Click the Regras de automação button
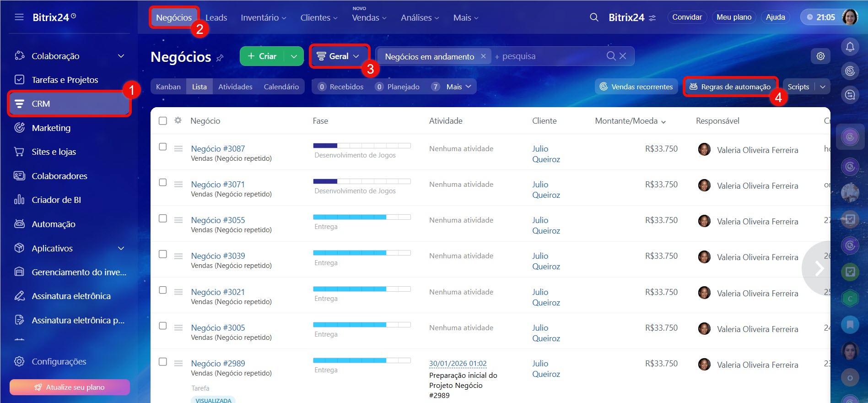This screenshot has width=868, height=403. (730, 87)
